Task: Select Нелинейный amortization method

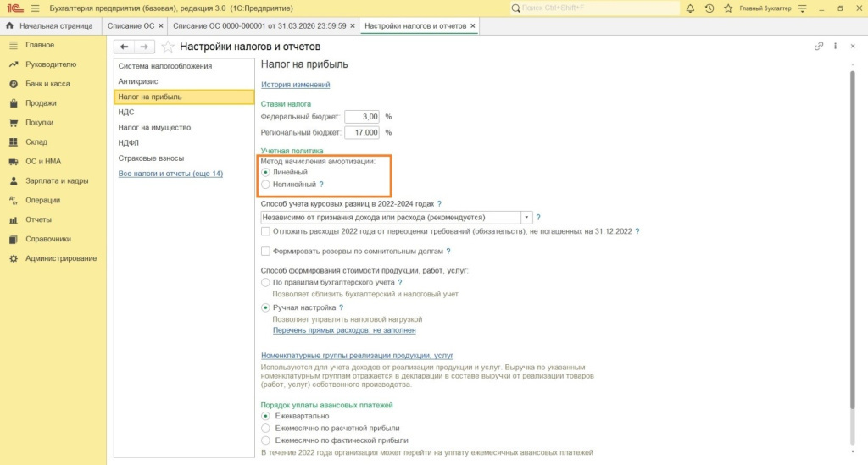Action: pyautogui.click(x=266, y=184)
